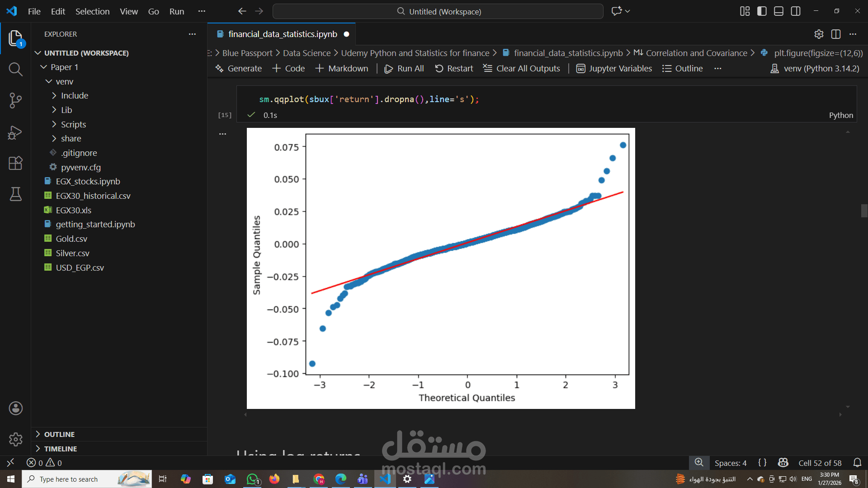
Task: Click Clear All Outputs button
Action: point(521,69)
